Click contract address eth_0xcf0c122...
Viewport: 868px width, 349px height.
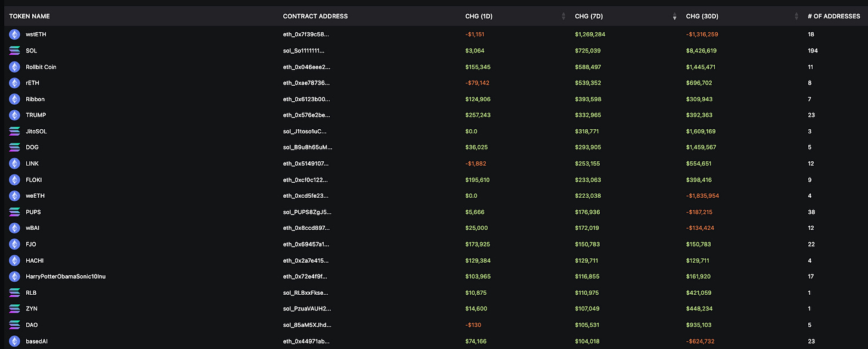[306, 179]
